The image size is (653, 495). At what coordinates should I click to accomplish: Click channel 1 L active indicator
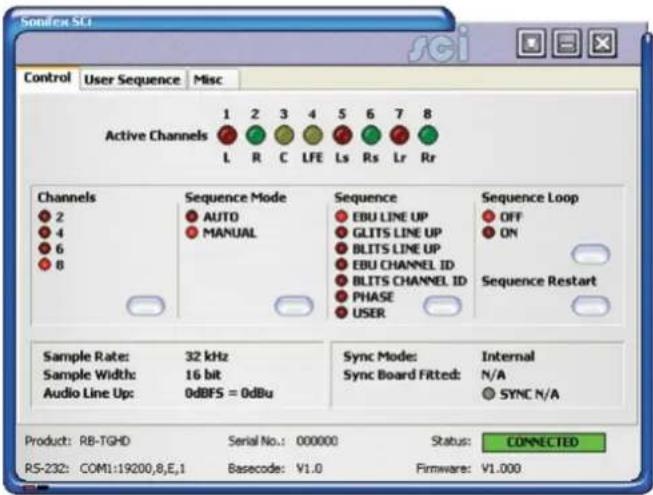pos(227,135)
